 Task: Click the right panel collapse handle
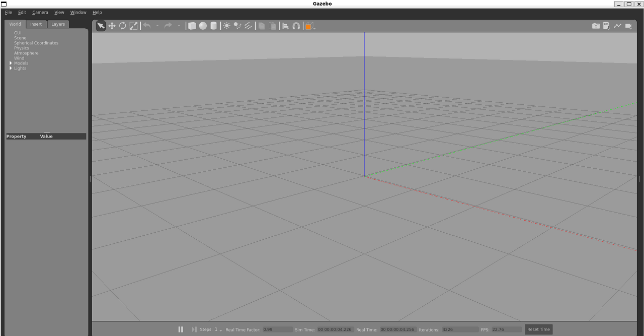(x=639, y=179)
